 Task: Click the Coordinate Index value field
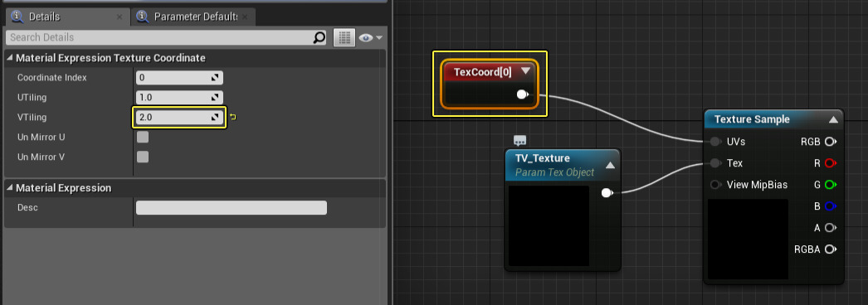[179, 78]
